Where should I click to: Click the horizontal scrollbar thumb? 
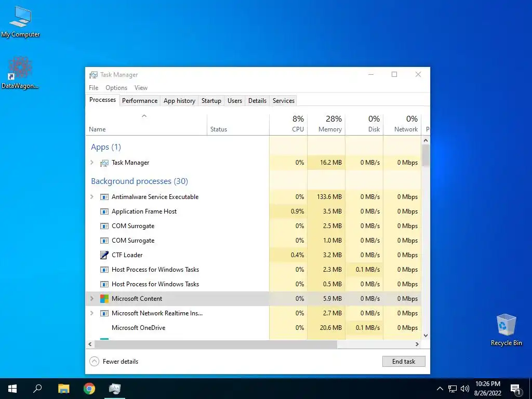click(216, 344)
